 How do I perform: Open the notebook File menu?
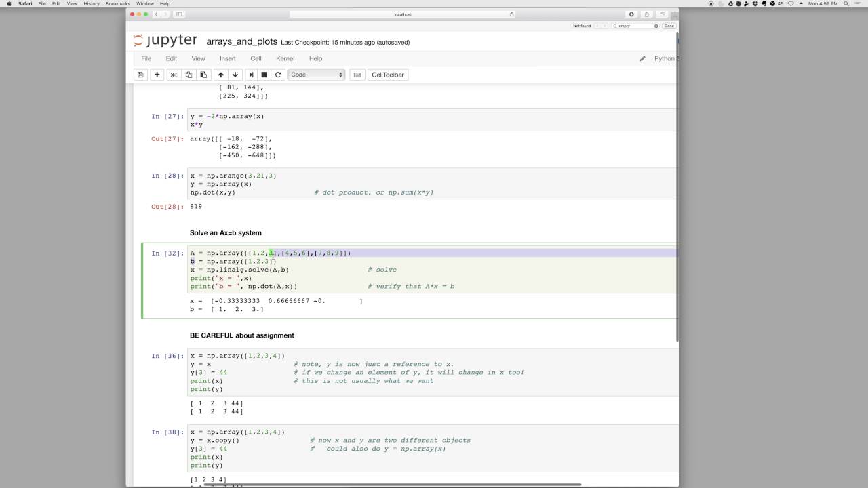point(146,58)
